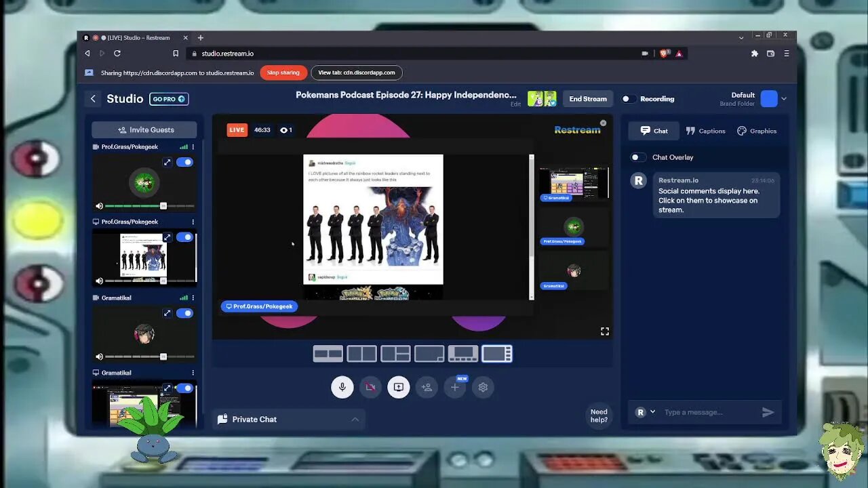Expand the Brand Folder dropdown chevron
This screenshot has height=488, width=868.
click(x=784, y=99)
